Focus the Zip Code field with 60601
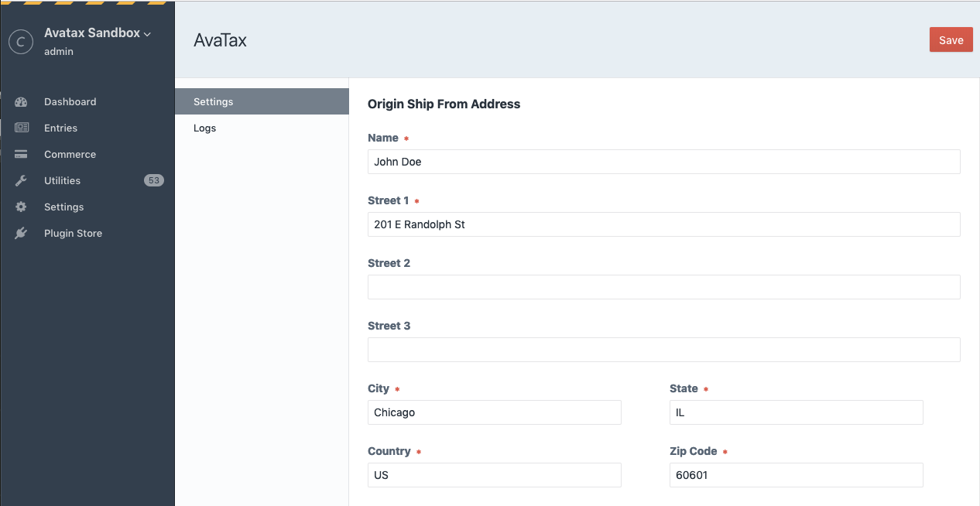 796,475
